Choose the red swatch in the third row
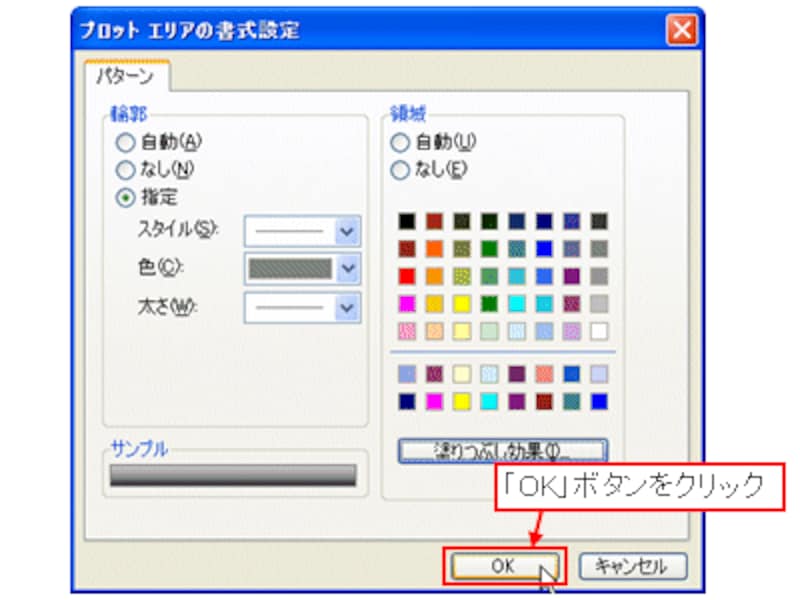Viewport: 800px width, 600px height. point(406,276)
